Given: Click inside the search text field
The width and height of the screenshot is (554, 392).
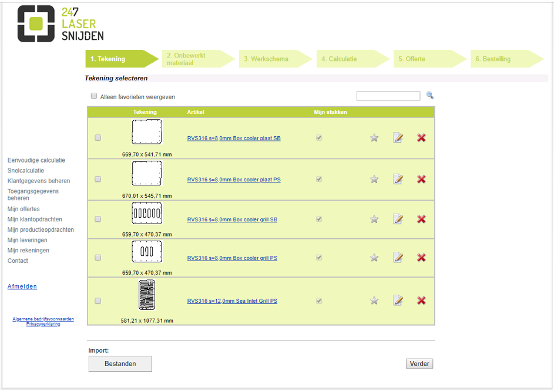Looking at the screenshot, I should click(388, 95).
